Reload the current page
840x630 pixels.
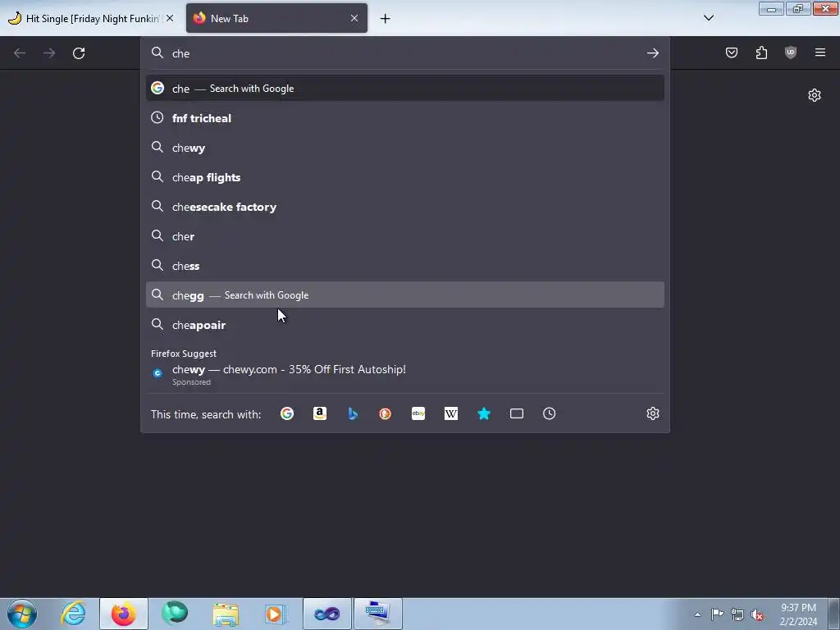tap(79, 53)
